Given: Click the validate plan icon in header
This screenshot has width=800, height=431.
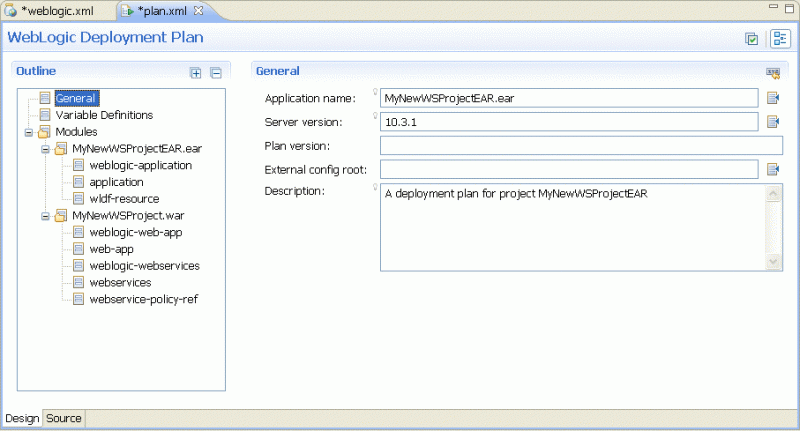Looking at the screenshot, I should [x=751, y=39].
